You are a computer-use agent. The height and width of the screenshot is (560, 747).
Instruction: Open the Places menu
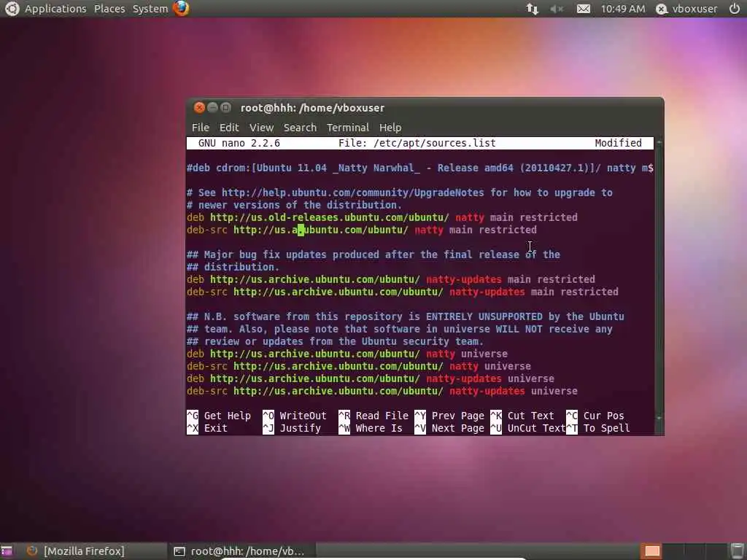tap(109, 9)
